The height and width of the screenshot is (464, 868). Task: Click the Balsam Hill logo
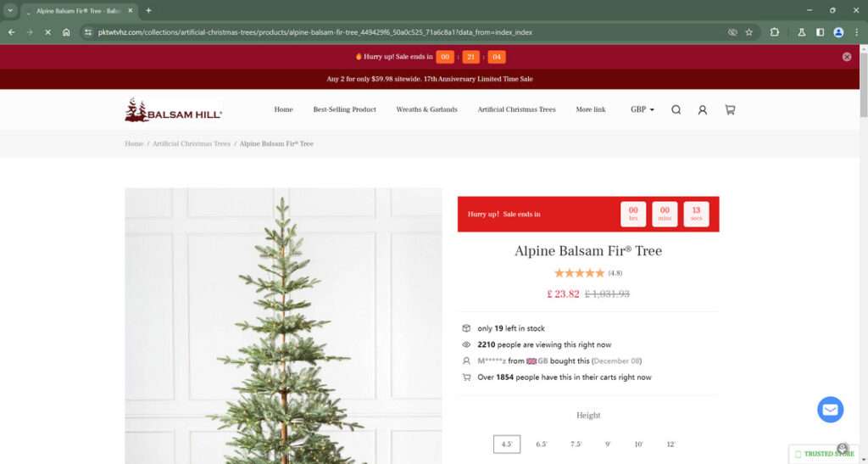pos(173,109)
